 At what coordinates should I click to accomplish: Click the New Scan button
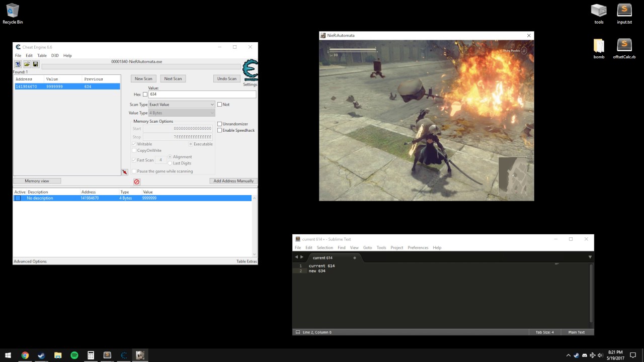point(143,78)
